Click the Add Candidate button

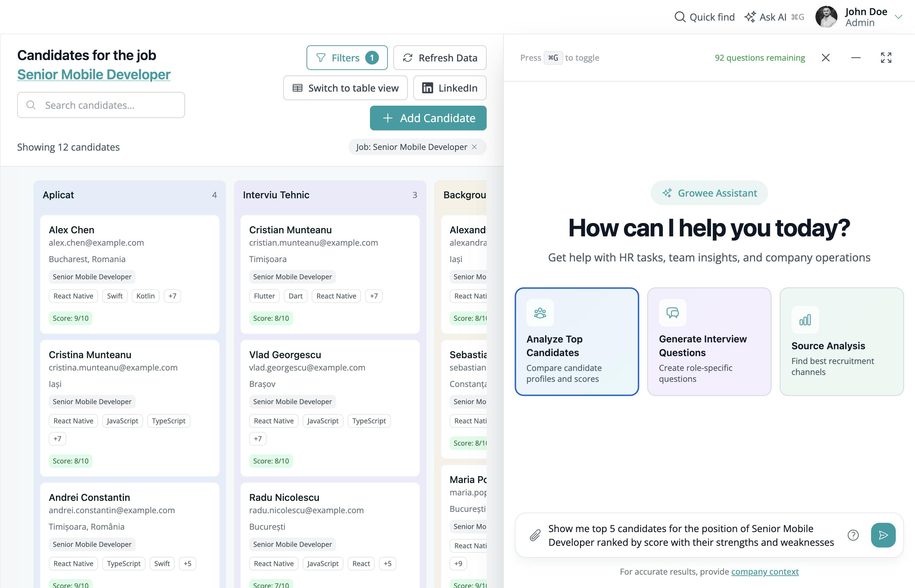(x=428, y=118)
